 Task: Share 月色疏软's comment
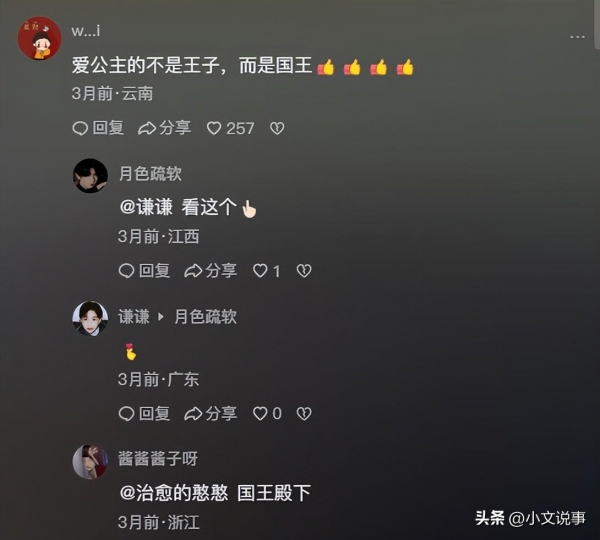pos(210,271)
